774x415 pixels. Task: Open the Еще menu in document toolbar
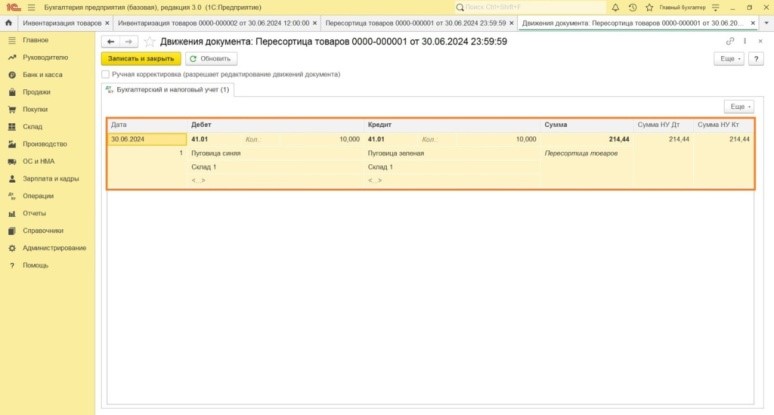[727, 59]
